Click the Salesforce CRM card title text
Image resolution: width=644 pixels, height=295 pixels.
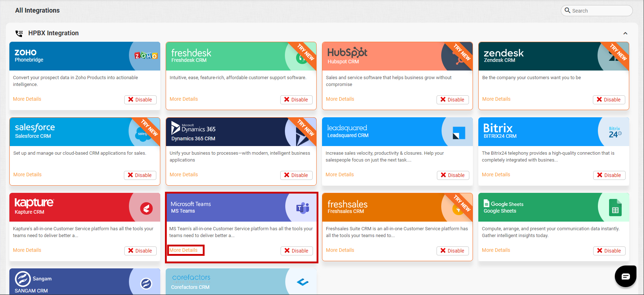33,136
